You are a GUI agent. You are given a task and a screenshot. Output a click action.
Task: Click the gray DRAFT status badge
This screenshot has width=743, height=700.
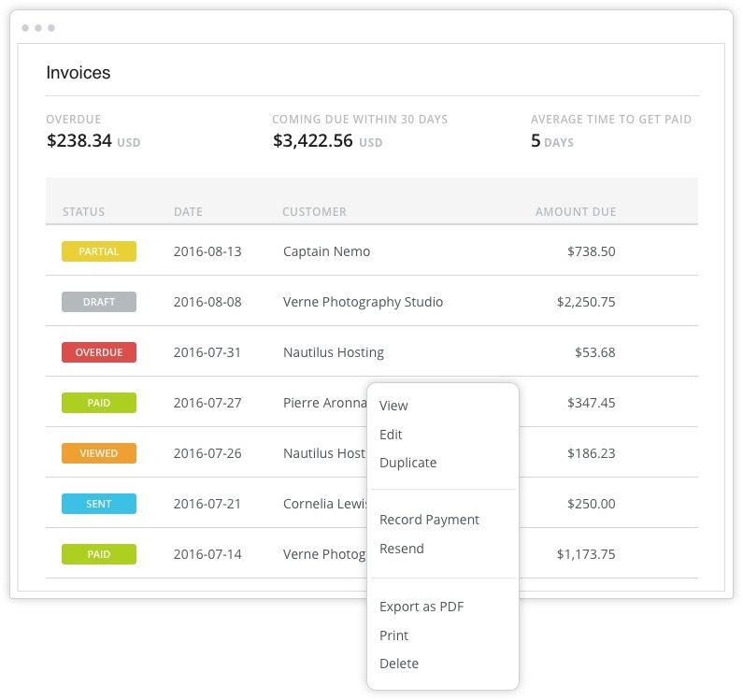point(99,302)
